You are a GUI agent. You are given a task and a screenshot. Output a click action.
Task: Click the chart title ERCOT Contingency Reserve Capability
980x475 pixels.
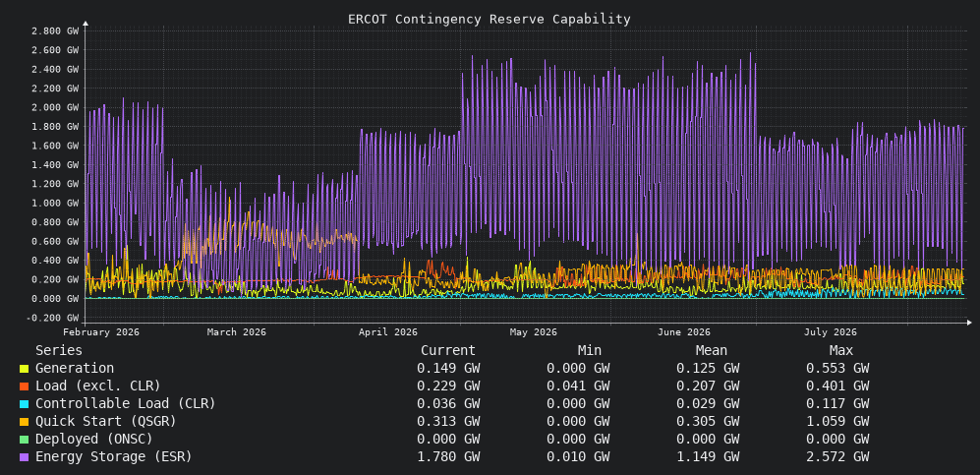(490, 20)
